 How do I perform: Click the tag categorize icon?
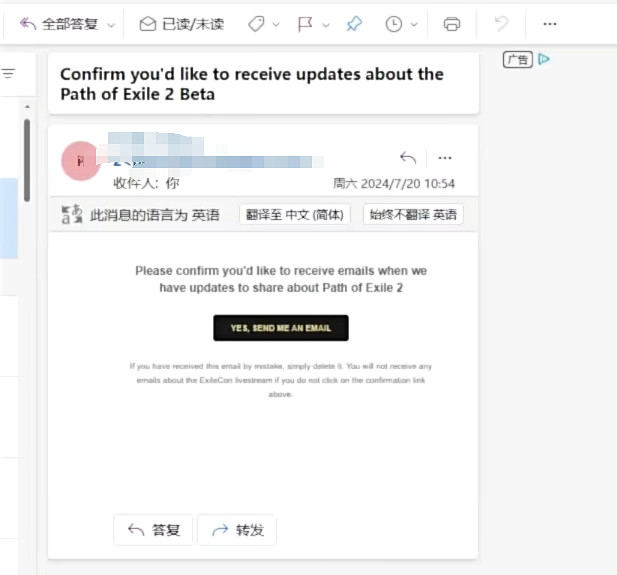coord(257,24)
